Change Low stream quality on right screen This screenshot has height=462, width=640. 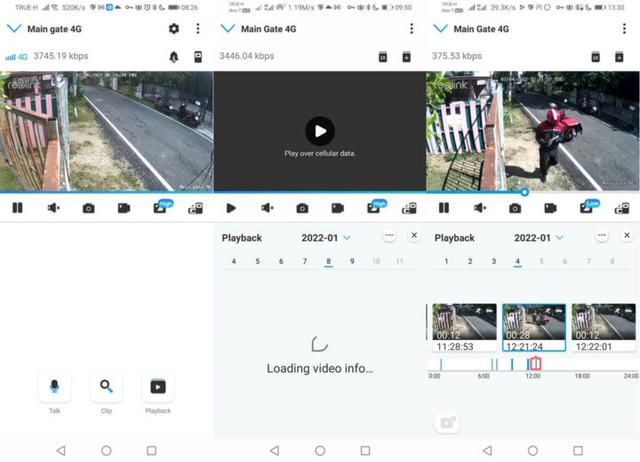coord(589,207)
